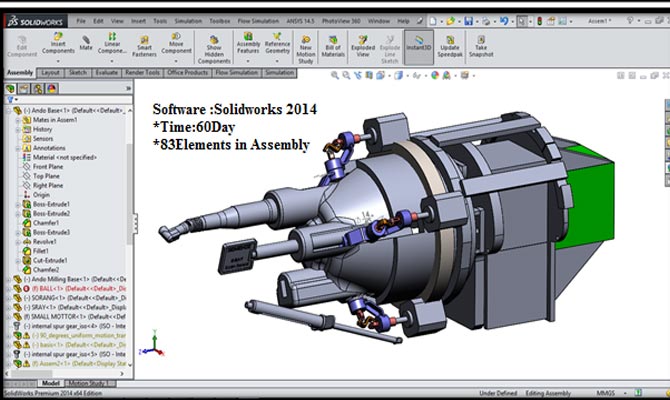
Task: Open the Insert Components dropdown arrow
Action: tap(58, 61)
